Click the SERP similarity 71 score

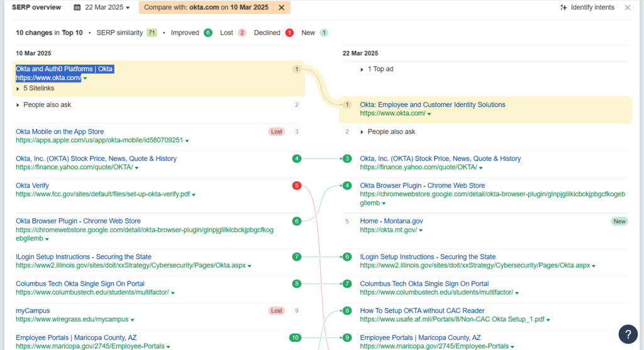click(x=152, y=33)
